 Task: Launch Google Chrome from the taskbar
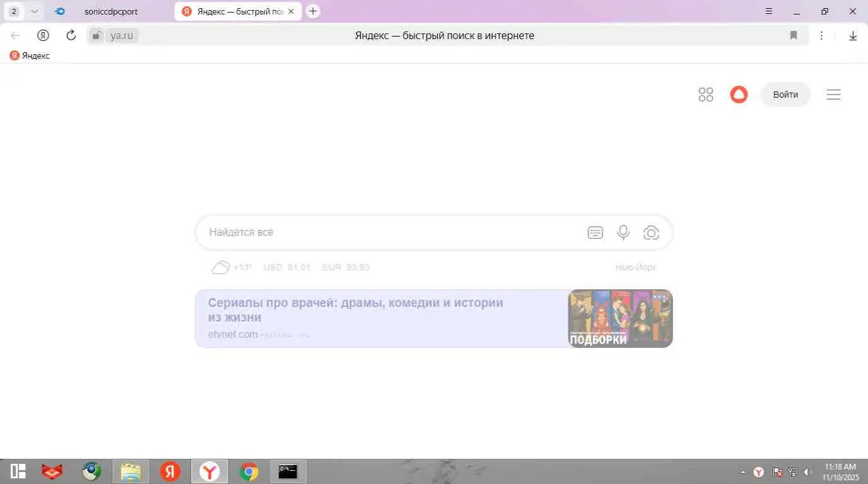[x=249, y=471]
